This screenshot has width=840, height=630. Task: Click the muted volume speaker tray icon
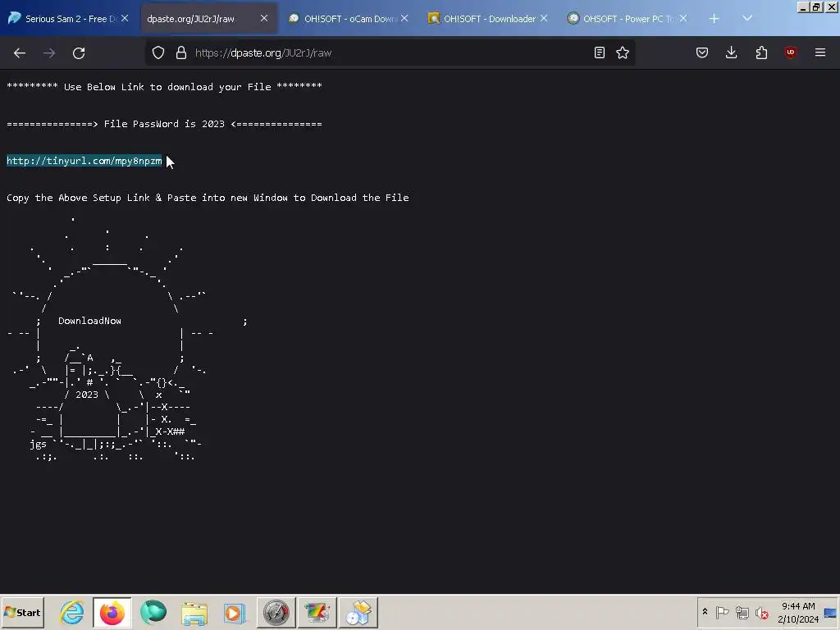761,612
